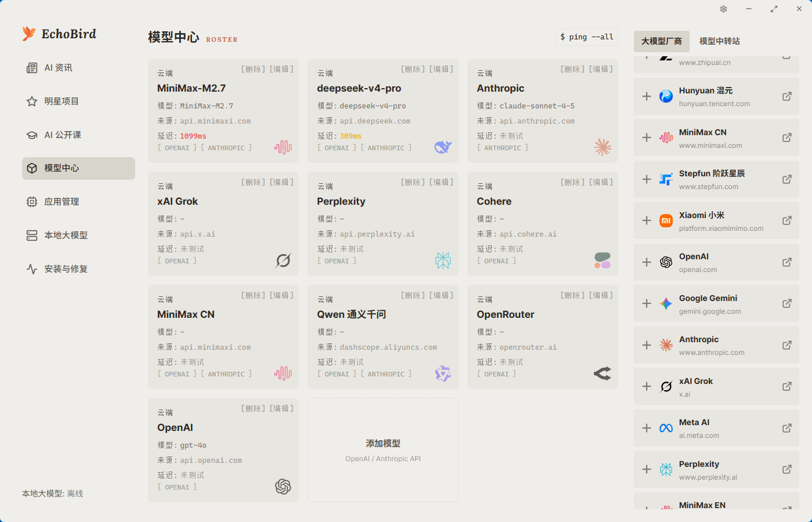Click www.stepfun.com URL text
The height and width of the screenshot is (522, 812).
(x=709, y=187)
